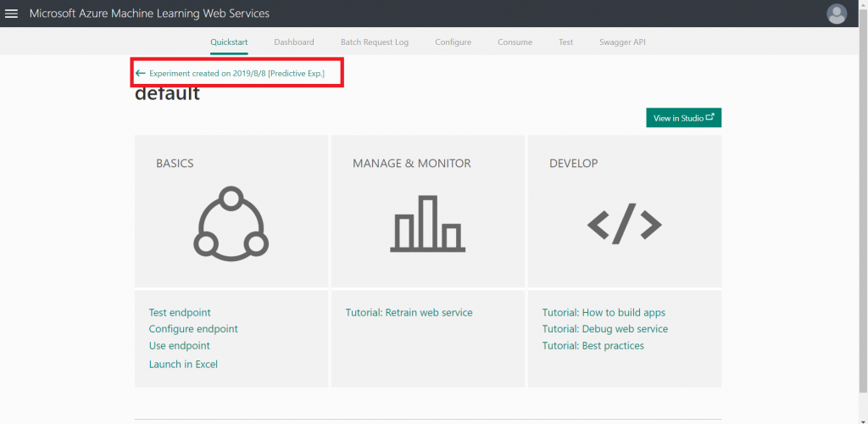Image resolution: width=868 pixels, height=424 pixels.
Task: Click Launch in Excel link
Action: 183,365
